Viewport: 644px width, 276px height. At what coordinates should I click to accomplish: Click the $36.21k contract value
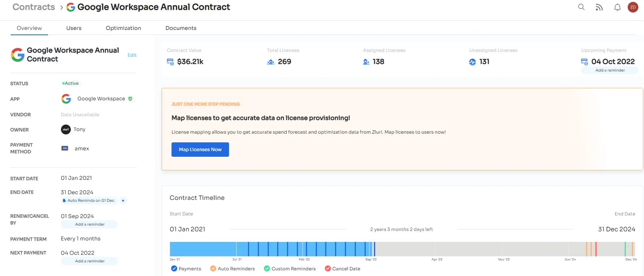click(190, 62)
